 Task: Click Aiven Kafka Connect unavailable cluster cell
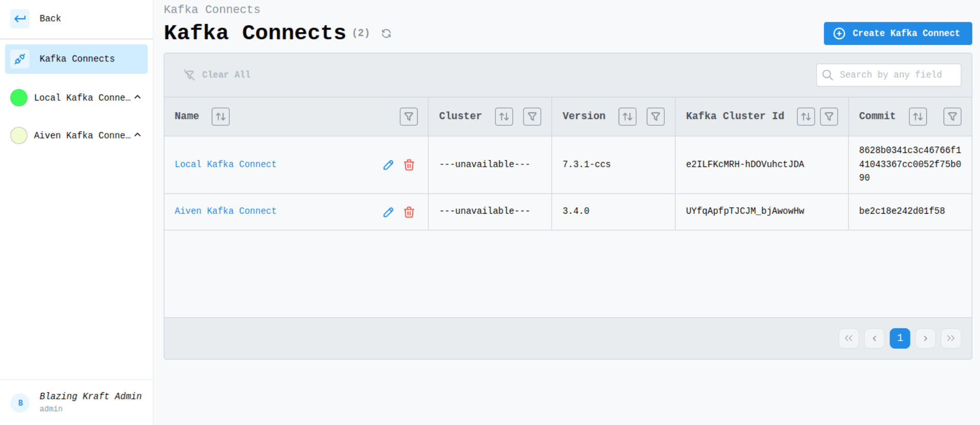point(485,211)
